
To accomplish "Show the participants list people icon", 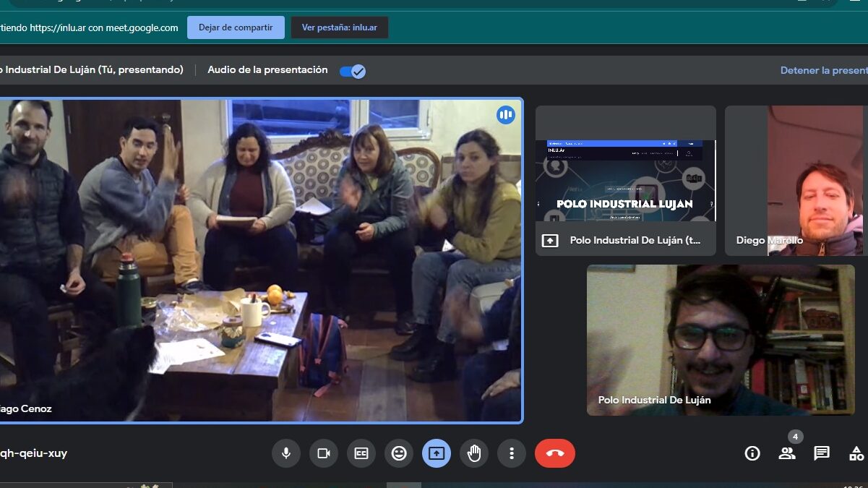I will point(787,453).
